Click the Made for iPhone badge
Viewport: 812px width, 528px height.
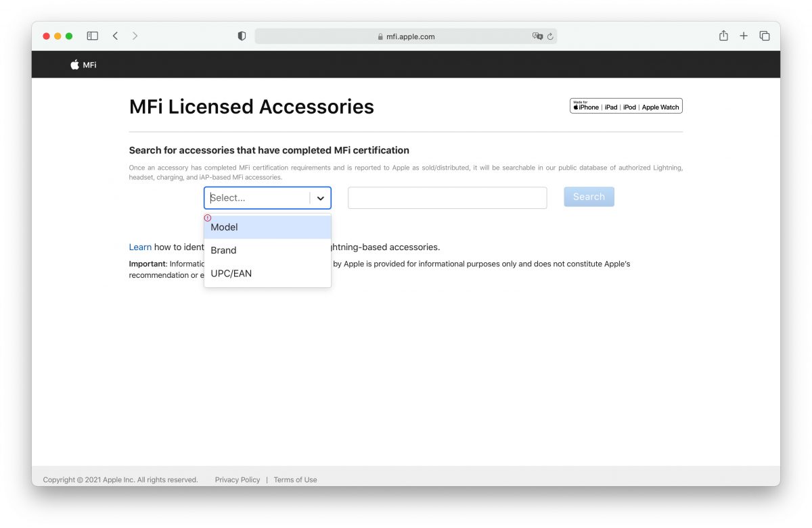click(x=626, y=106)
